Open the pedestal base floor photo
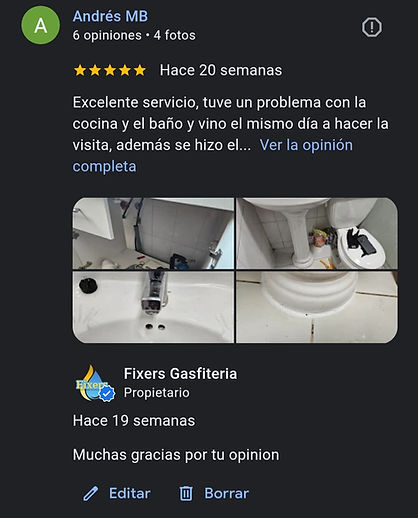The width and height of the screenshot is (418, 518). click(317, 307)
